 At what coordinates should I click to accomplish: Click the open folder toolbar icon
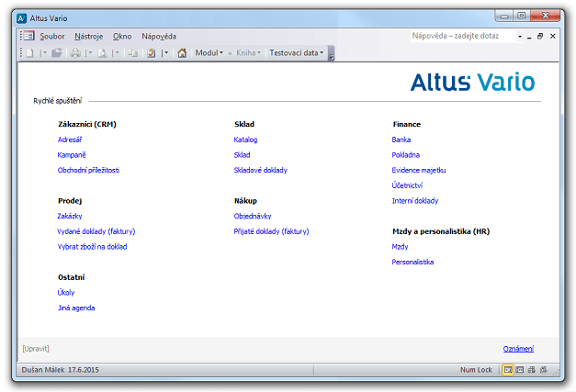tap(57, 53)
